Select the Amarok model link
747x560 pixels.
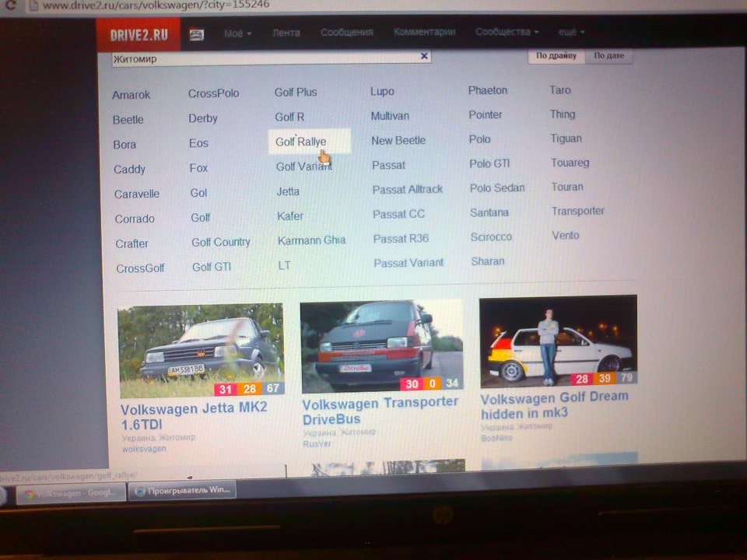(x=131, y=95)
